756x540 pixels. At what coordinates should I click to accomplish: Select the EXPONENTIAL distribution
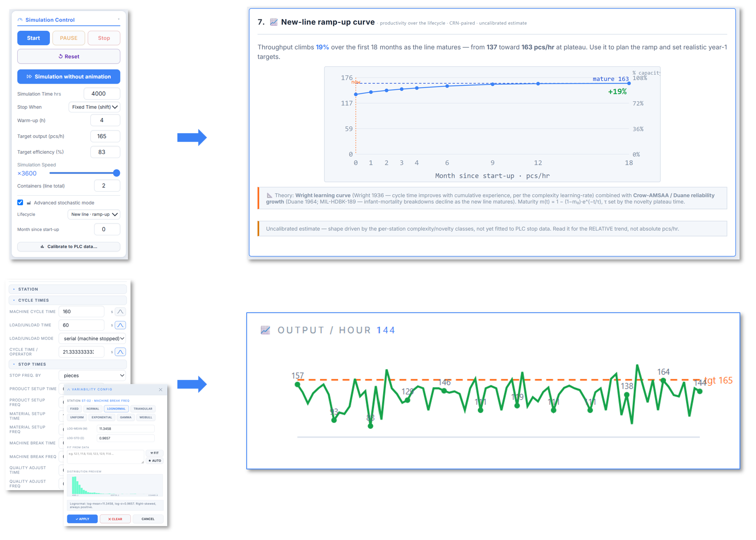click(x=102, y=417)
